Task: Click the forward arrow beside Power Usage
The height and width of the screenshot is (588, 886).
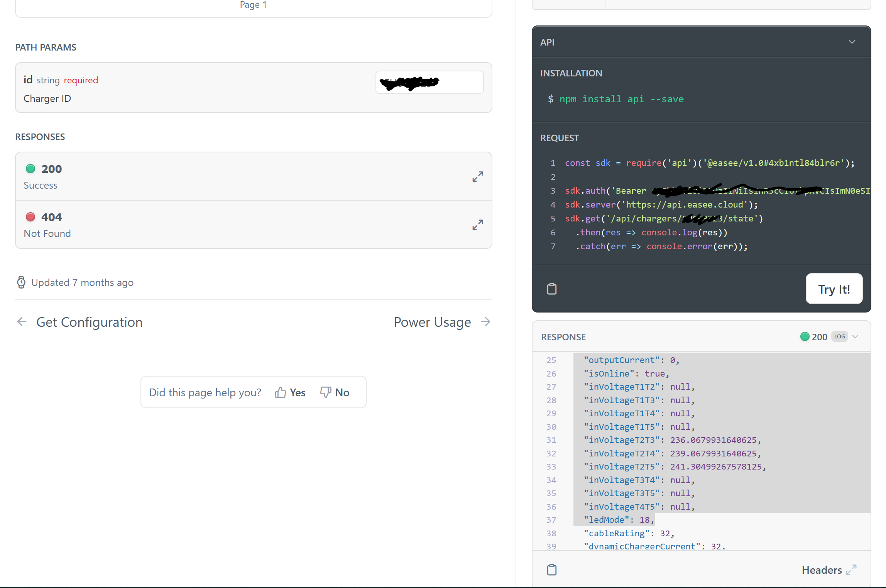Action: coord(485,321)
